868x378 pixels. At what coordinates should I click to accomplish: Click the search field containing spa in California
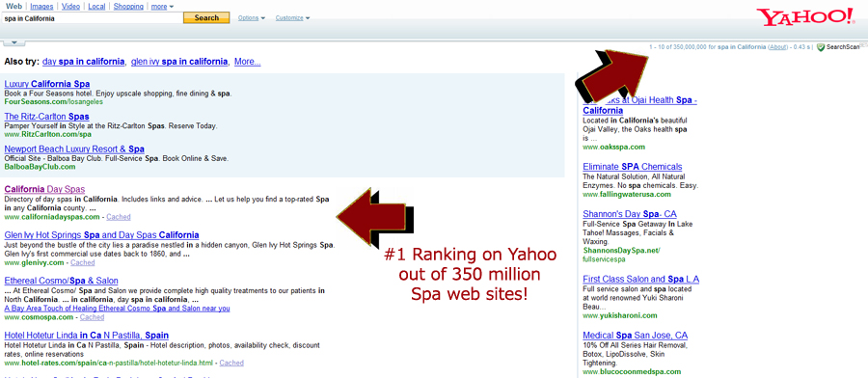click(93, 17)
